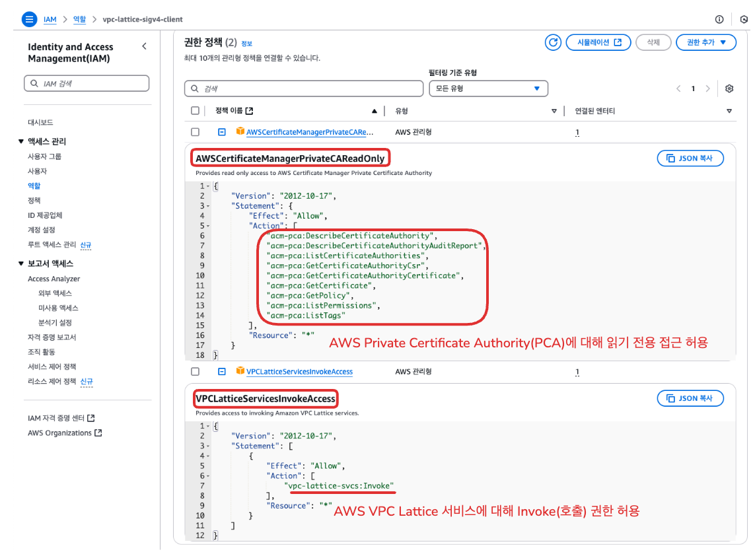The width and height of the screenshot is (755, 560).
Task: Click attached entity count for AWSCertificateManagerPrivateCARe
Action: tap(577, 133)
